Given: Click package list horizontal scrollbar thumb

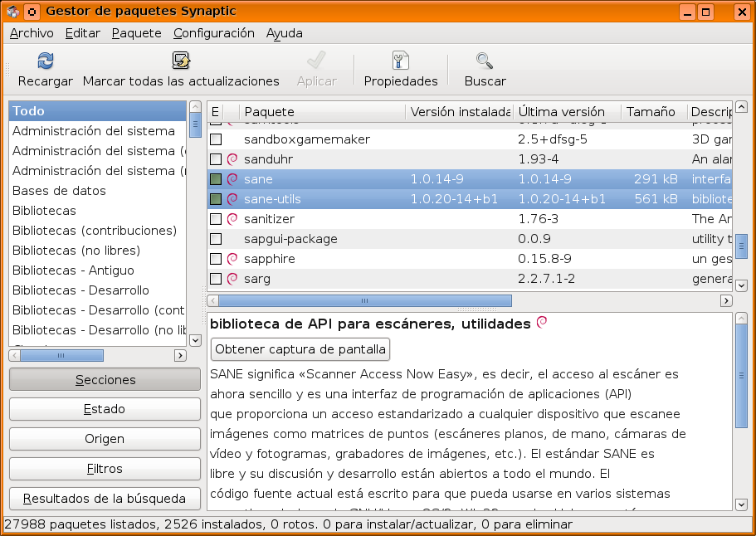Looking at the screenshot, I should point(365,301).
